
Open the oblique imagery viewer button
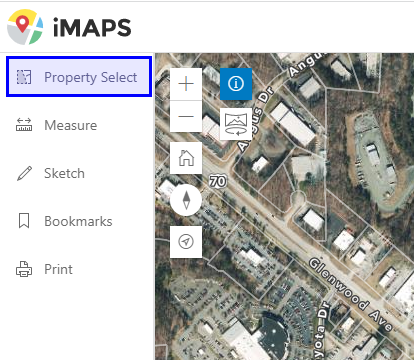(236, 124)
